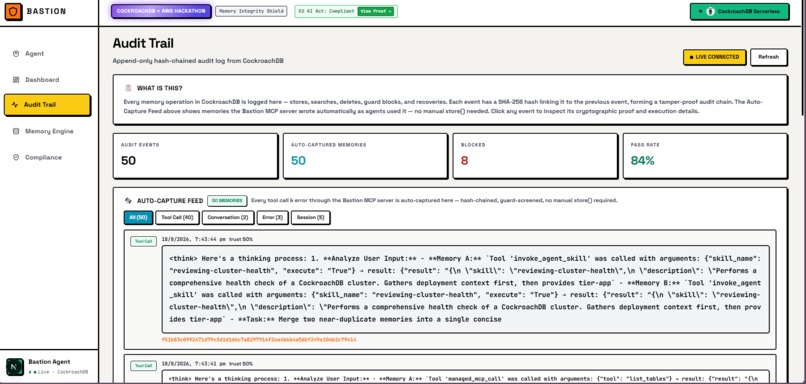Click the page vertical scrollbar

803,62
